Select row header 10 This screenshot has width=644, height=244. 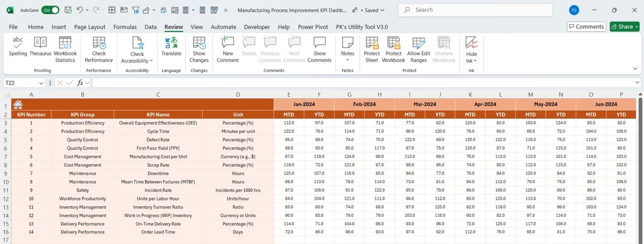click(x=6, y=181)
